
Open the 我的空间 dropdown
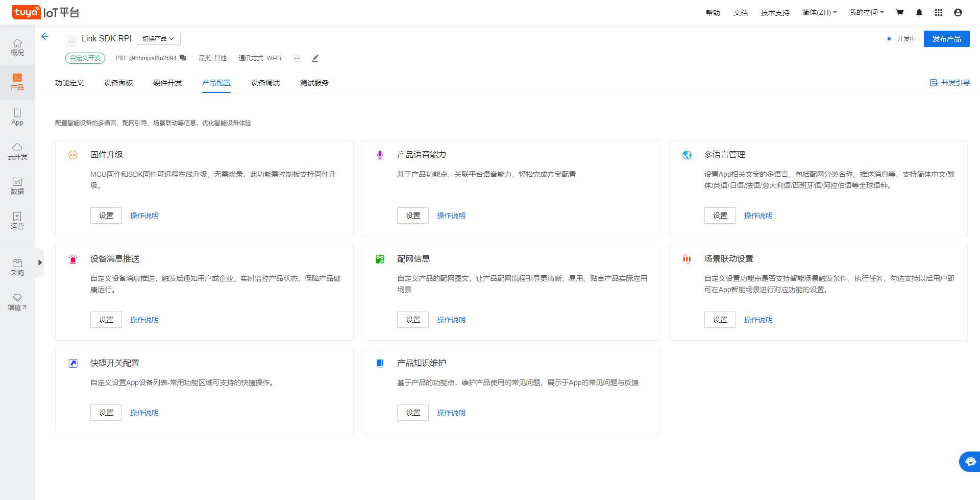tap(866, 12)
